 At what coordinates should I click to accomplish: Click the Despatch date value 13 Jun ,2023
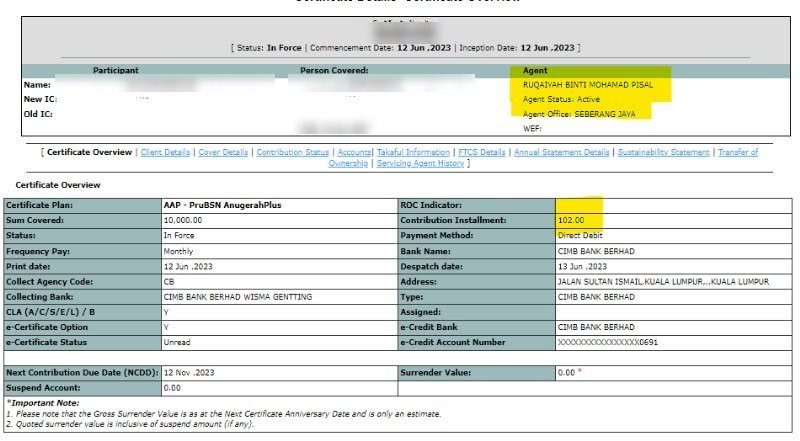582,266
